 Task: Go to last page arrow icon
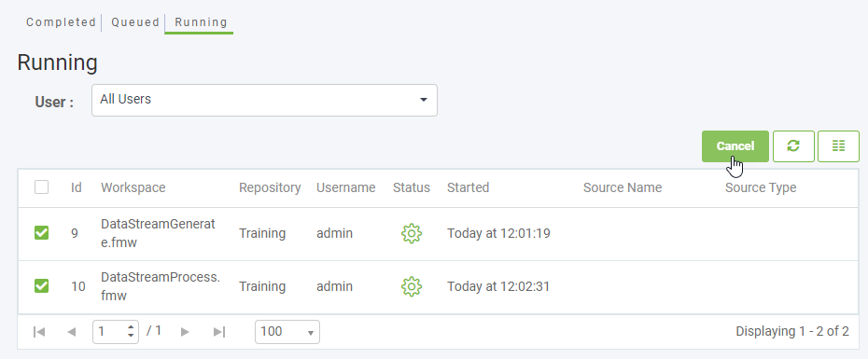coord(219,331)
